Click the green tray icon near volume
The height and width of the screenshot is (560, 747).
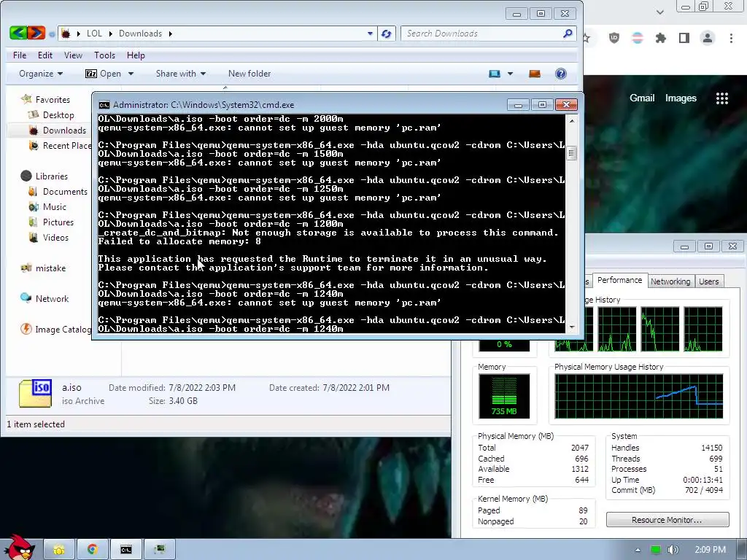pyautogui.click(x=656, y=550)
